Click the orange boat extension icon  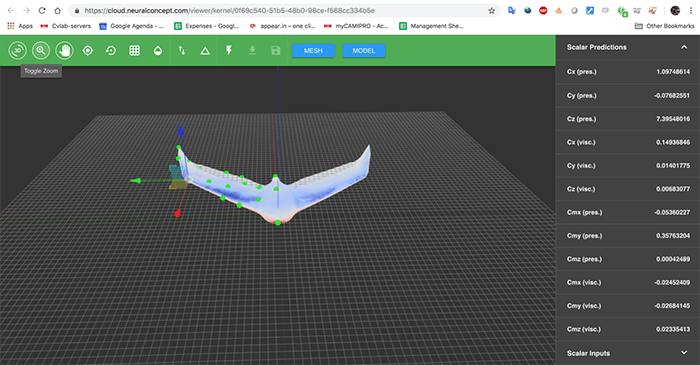pyautogui.click(x=558, y=10)
